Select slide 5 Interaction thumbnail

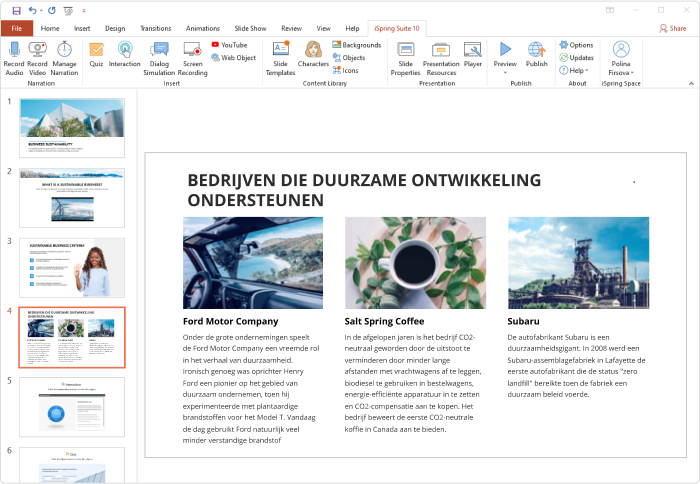click(72, 407)
